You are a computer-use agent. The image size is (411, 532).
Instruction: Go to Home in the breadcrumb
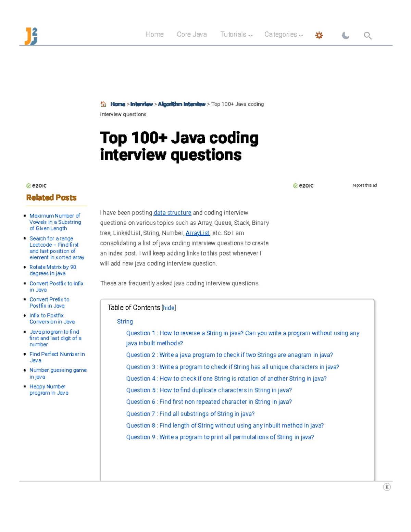click(117, 104)
